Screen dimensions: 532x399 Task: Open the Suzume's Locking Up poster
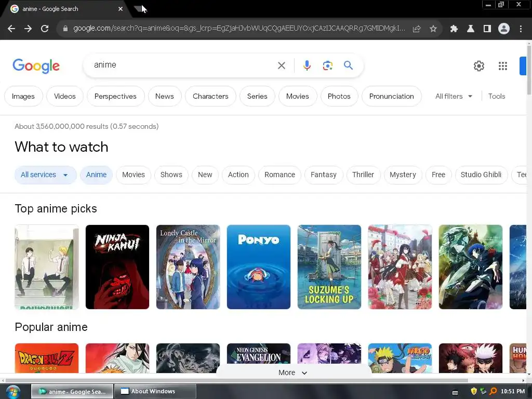point(329,267)
